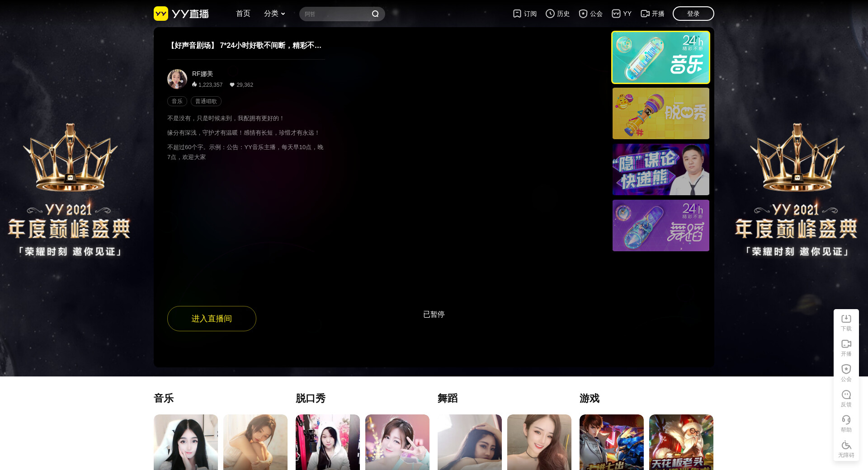Click the RF娜美 streamer avatar
Screen dimensions: 868x470
click(177, 79)
